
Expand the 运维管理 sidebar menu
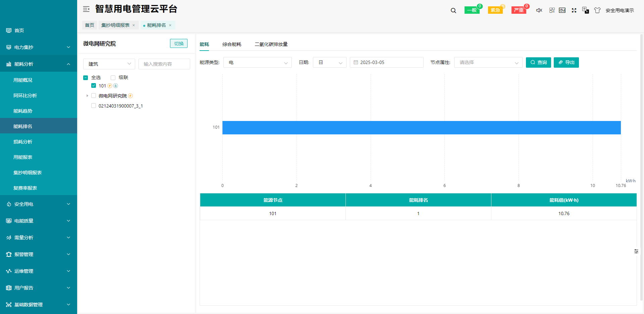[39, 271]
